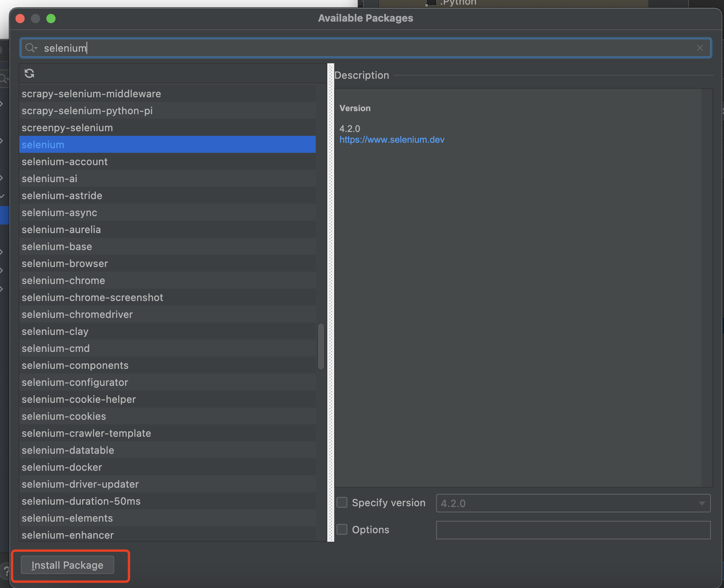This screenshot has width=724, height=588.
Task: Select scrapy-selenium-python-pi in the list
Action: click(167, 110)
